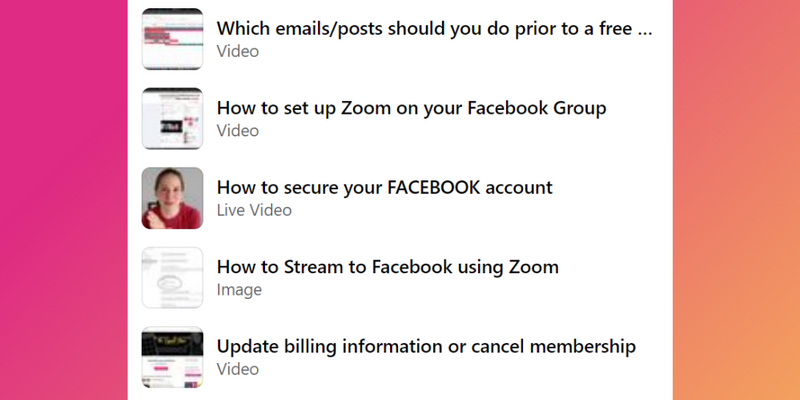Viewport: 800px width, 400px height.
Task: Click the pink background left of the list
Action: pyautogui.click(x=60, y=200)
